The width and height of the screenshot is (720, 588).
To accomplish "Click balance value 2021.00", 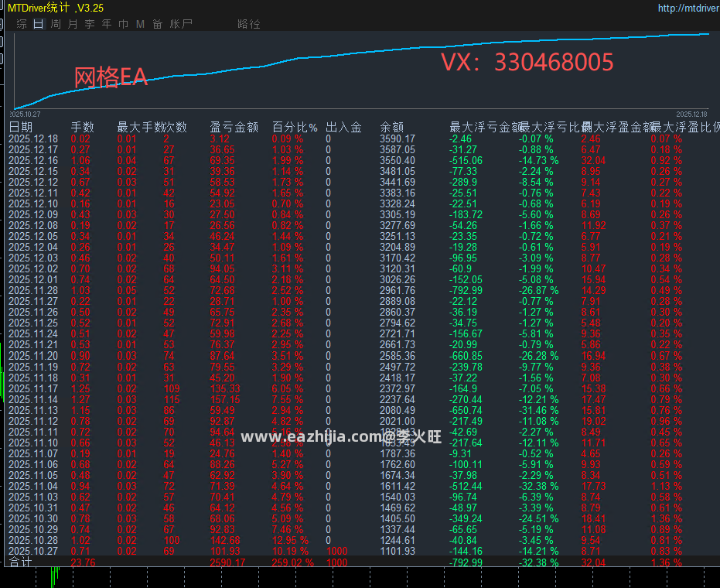I will (398, 421).
